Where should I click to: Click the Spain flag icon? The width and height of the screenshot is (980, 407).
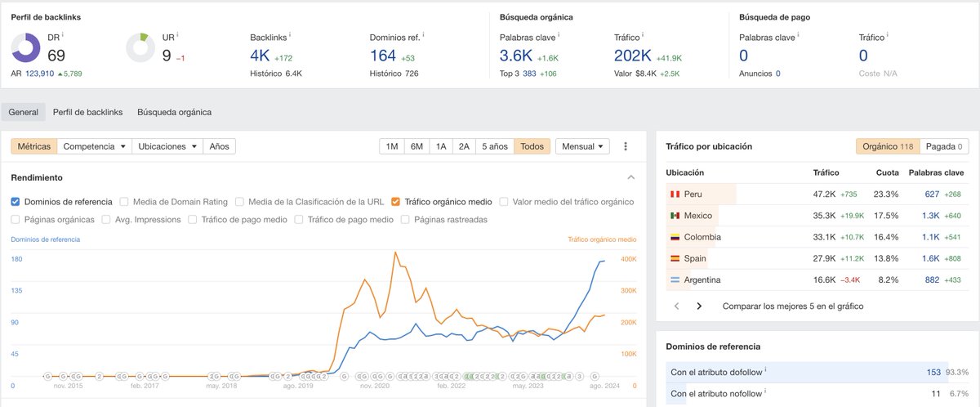pos(675,258)
